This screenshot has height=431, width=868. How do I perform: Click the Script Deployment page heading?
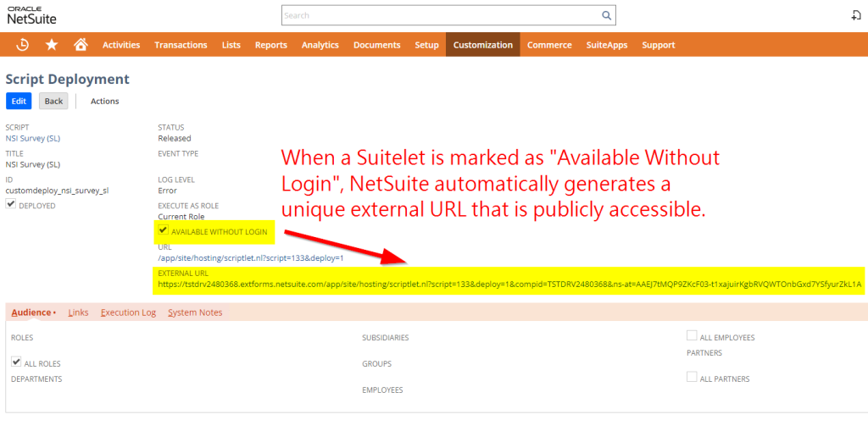coord(68,79)
